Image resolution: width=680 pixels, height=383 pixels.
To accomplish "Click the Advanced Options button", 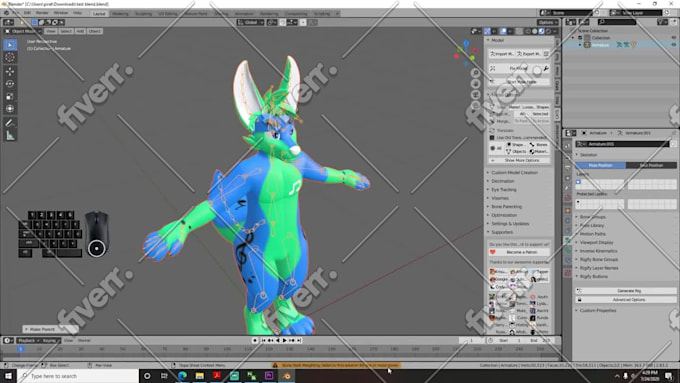I will pos(626,300).
